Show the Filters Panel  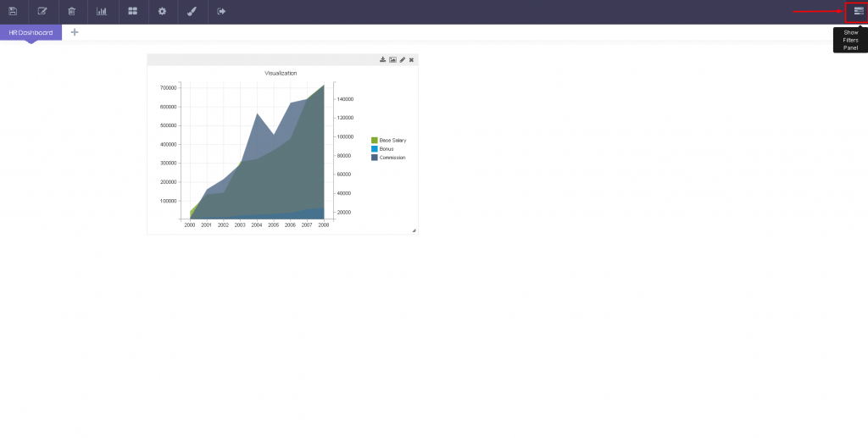click(x=859, y=11)
